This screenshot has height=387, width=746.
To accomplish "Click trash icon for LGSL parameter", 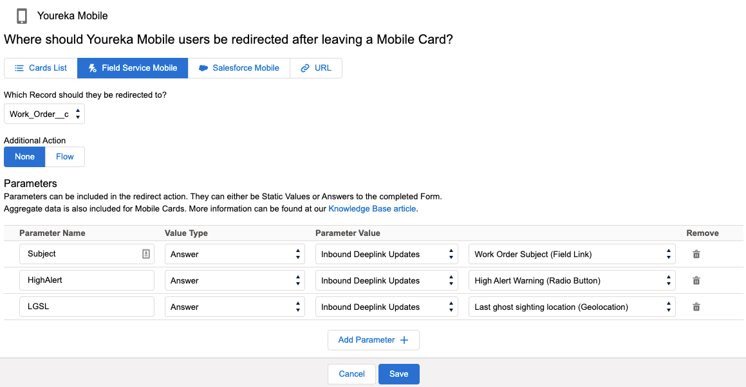I will [696, 307].
